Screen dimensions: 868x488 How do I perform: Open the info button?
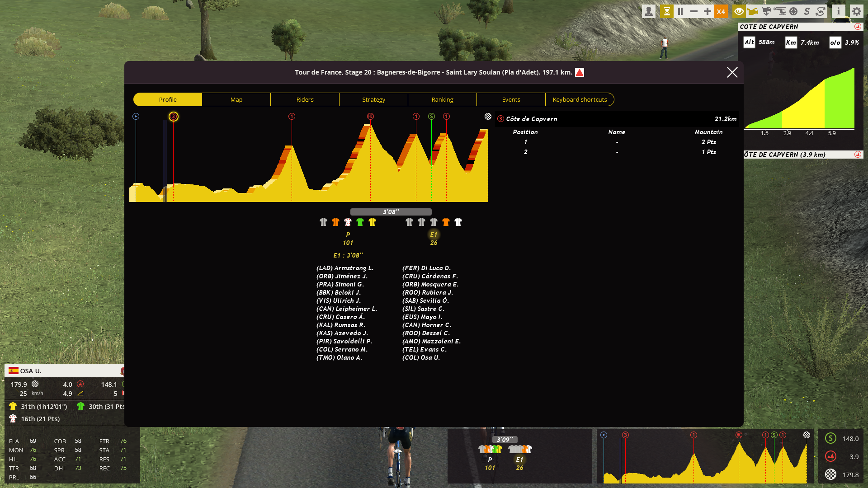(839, 11)
